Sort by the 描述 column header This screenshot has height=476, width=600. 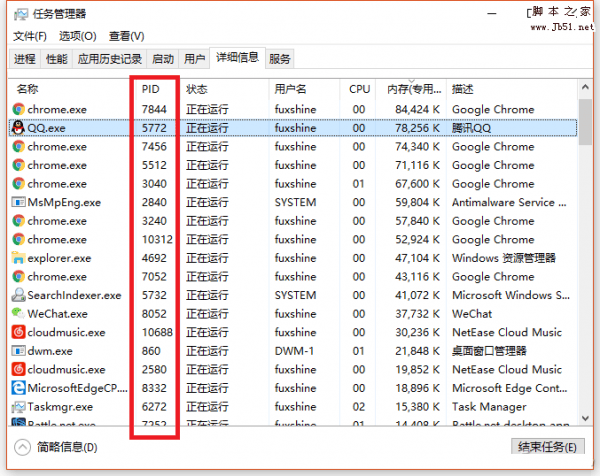[x=463, y=89]
